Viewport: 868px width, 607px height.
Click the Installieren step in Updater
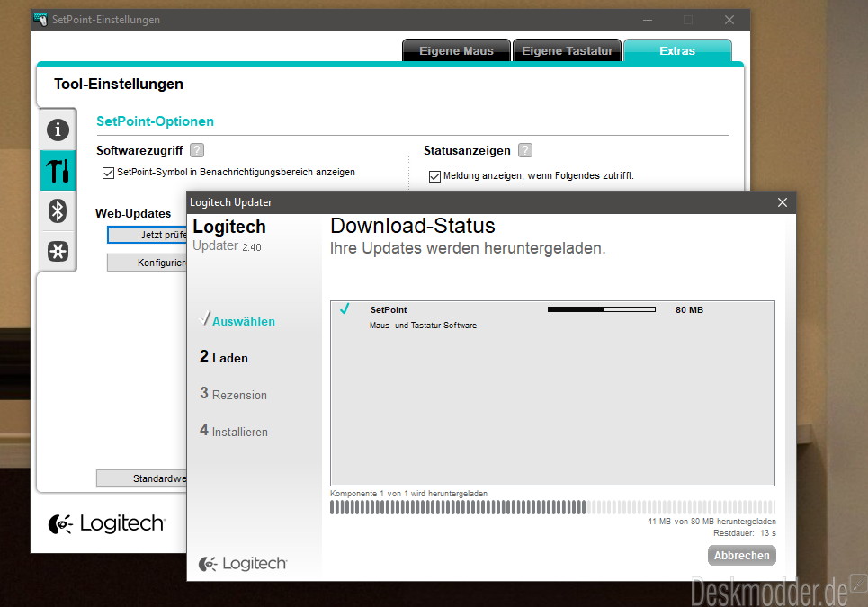[234, 431]
